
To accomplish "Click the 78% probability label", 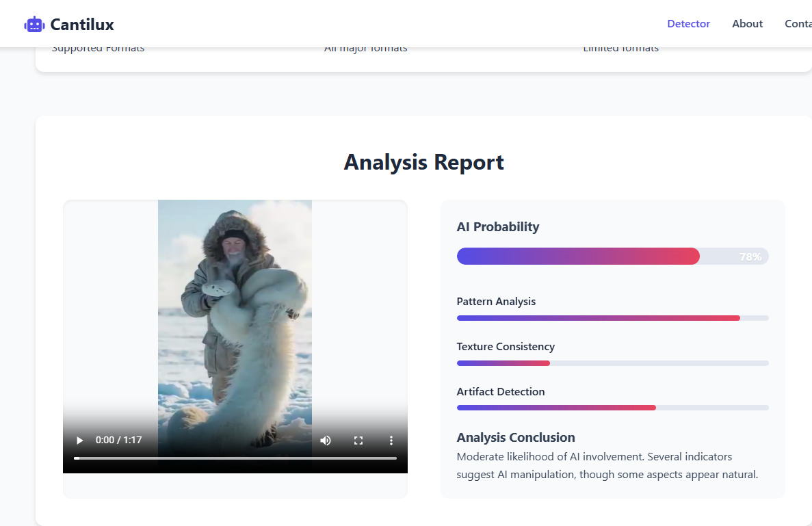I will tap(750, 257).
